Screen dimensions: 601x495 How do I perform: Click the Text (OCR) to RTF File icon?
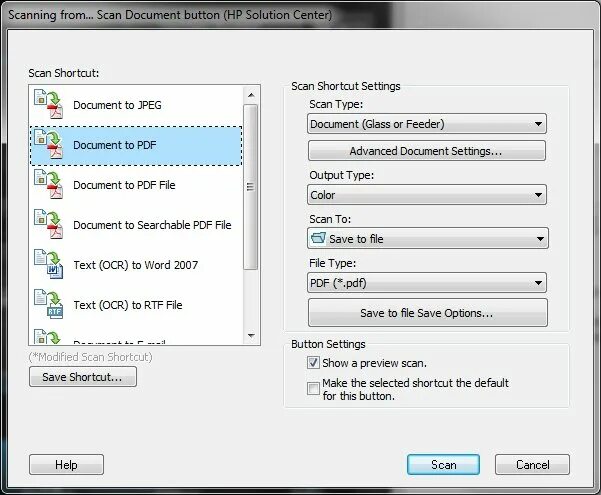[49, 304]
